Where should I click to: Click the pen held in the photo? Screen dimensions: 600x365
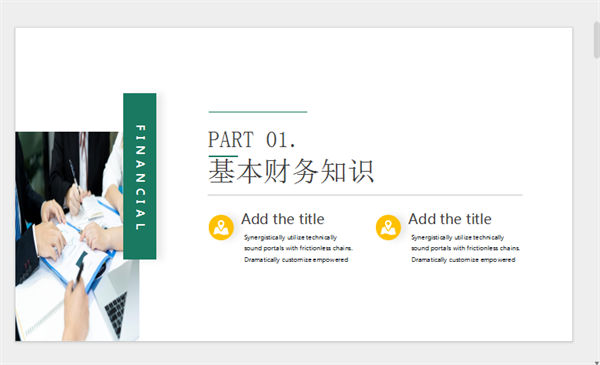click(75, 180)
